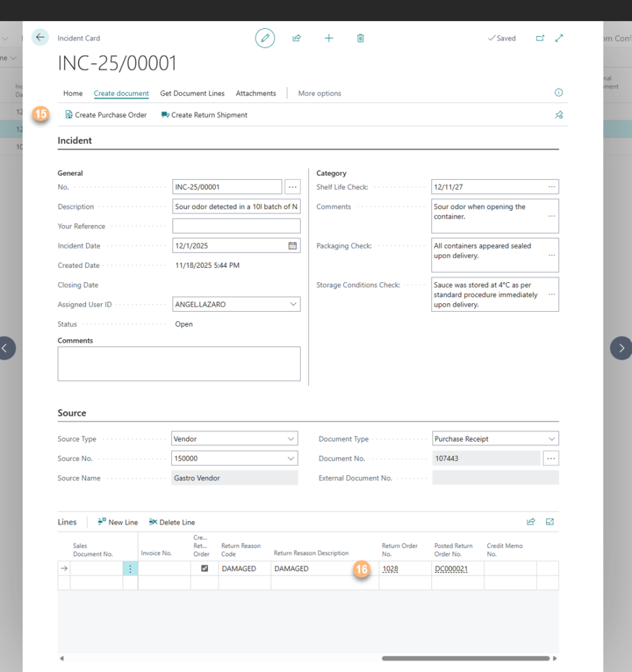Pin the action bar icon
Viewport: 632px width, 672px height.
click(558, 115)
